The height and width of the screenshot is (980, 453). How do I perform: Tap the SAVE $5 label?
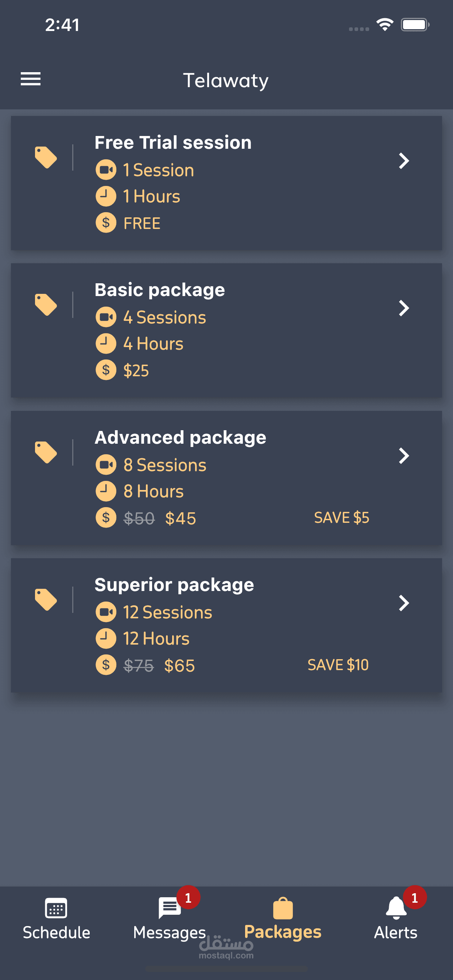tap(341, 517)
